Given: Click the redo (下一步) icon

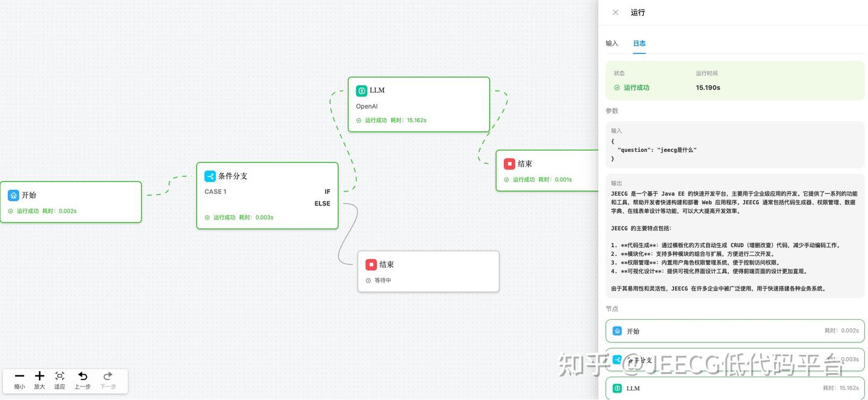Looking at the screenshot, I should pos(108,376).
